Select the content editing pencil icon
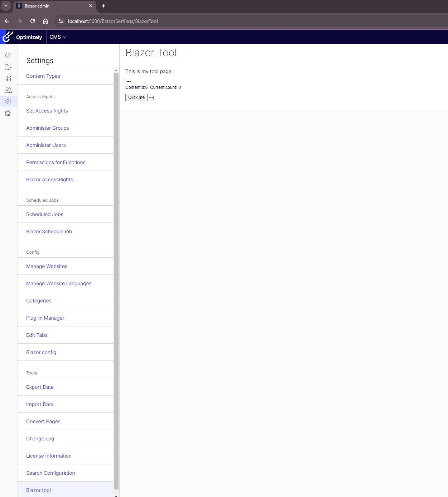 [8, 67]
